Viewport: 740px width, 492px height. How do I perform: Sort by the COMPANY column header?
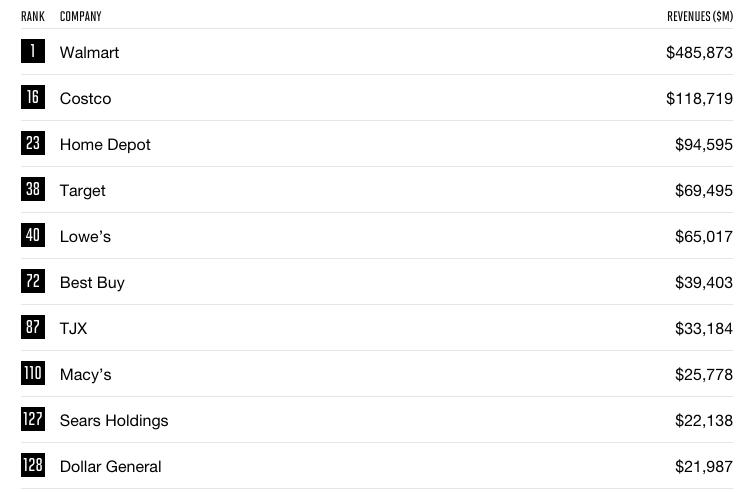(x=81, y=17)
